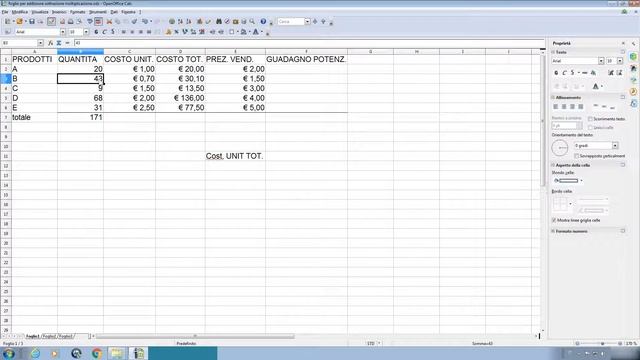Save the spreadsheet with the floppy icon
This screenshot has width=640, height=360.
[31, 21]
